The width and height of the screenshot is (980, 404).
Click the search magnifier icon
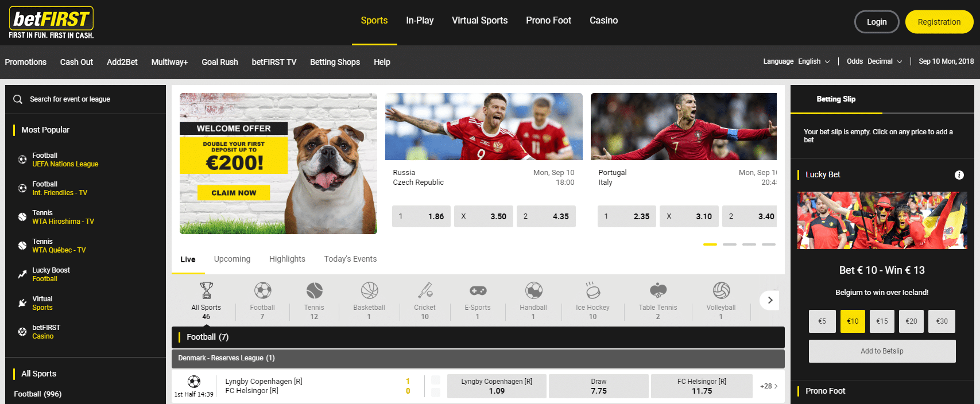[x=18, y=99]
